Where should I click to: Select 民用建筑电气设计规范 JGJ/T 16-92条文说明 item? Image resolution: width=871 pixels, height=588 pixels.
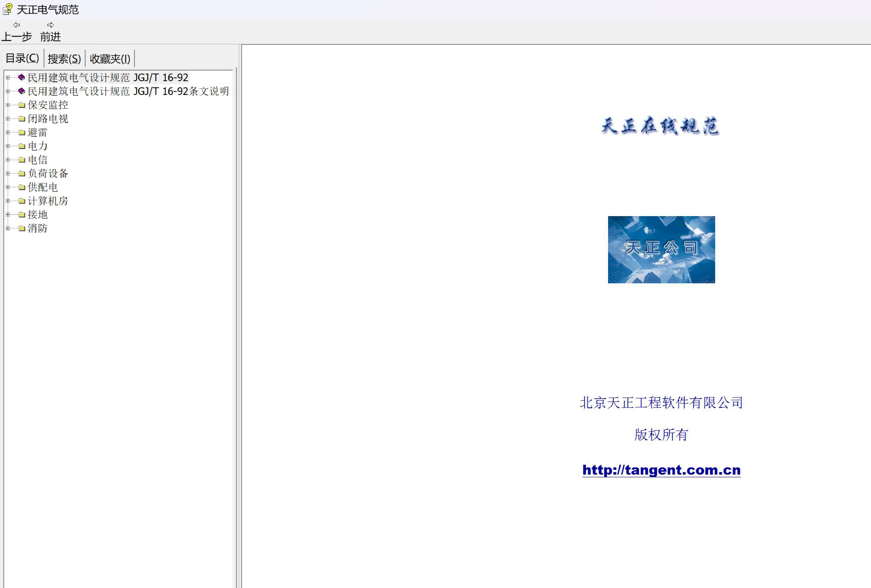[x=128, y=91]
